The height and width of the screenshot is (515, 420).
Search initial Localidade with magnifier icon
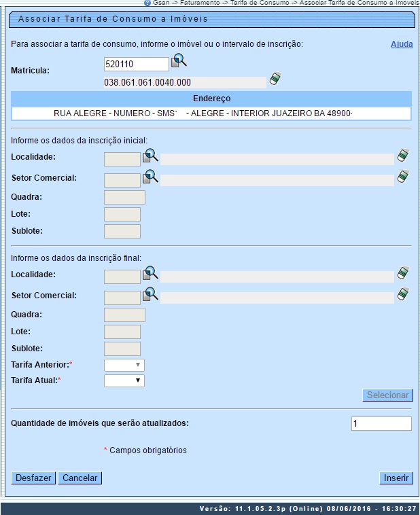(x=150, y=157)
